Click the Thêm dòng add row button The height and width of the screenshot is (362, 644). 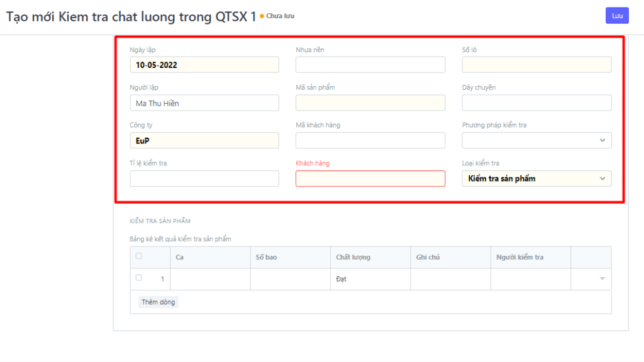tap(158, 302)
